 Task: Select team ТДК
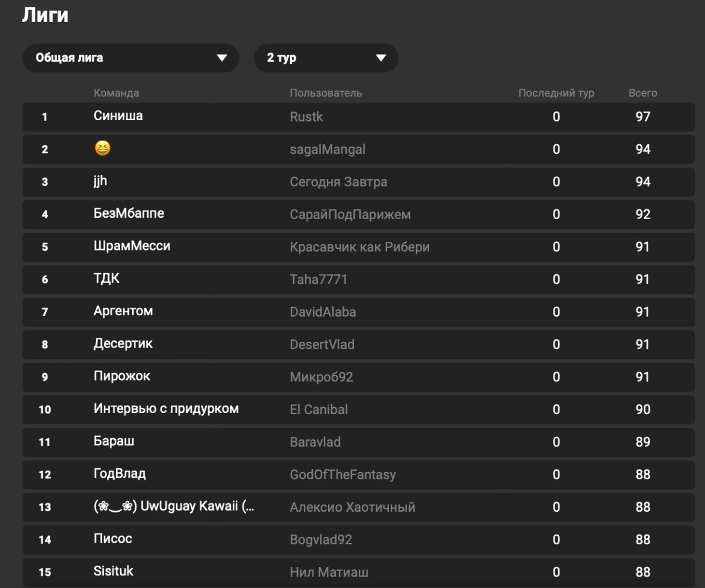[x=107, y=279]
